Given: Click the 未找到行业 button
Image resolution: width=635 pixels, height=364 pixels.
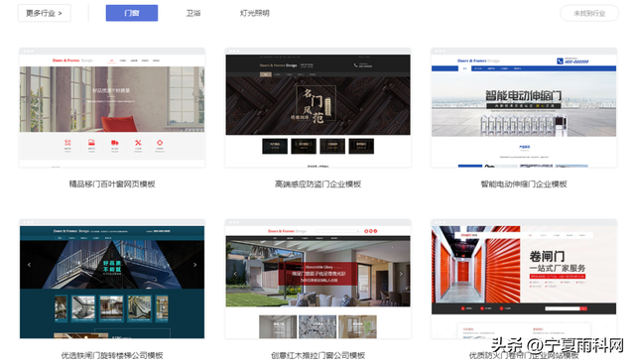Looking at the screenshot, I should (x=589, y=13).
